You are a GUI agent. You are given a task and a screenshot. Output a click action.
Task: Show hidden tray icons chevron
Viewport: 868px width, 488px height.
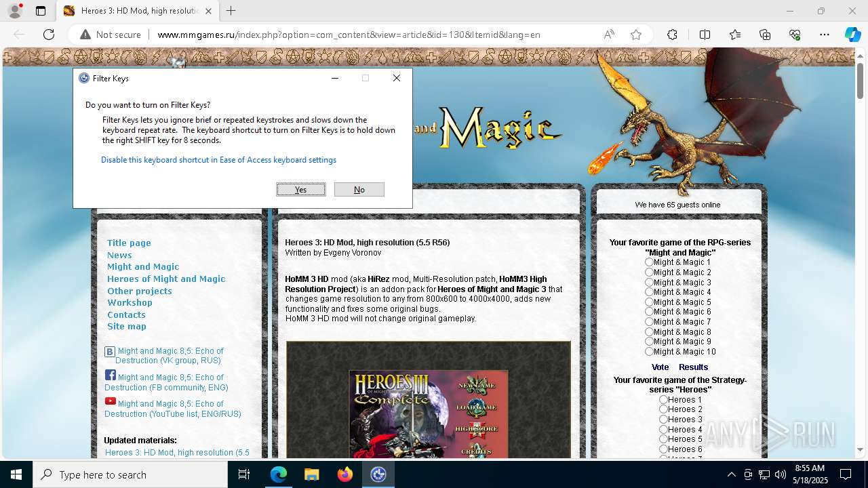click(731, 474)
